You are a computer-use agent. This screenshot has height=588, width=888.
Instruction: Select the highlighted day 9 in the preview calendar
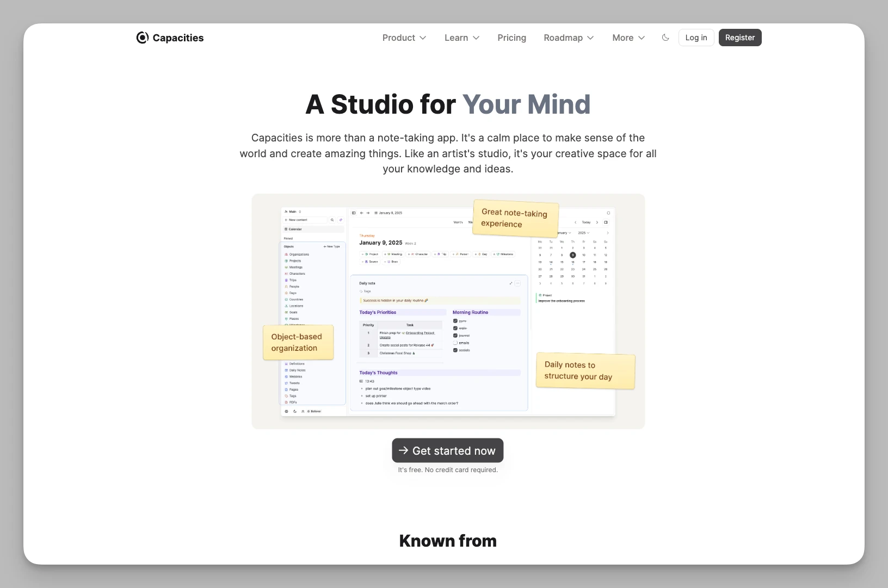pyautogui.click(x=572, y=255)
